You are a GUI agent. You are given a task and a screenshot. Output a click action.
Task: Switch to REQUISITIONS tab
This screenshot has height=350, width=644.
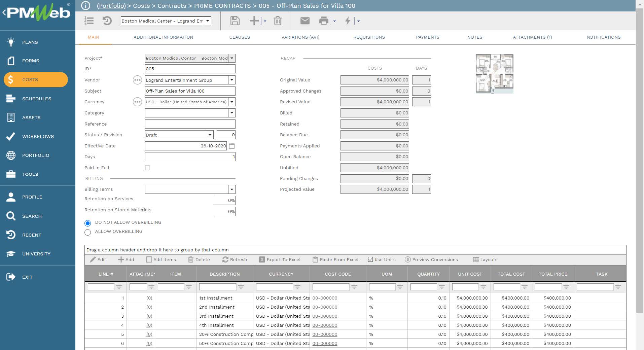tap(369, 37)
